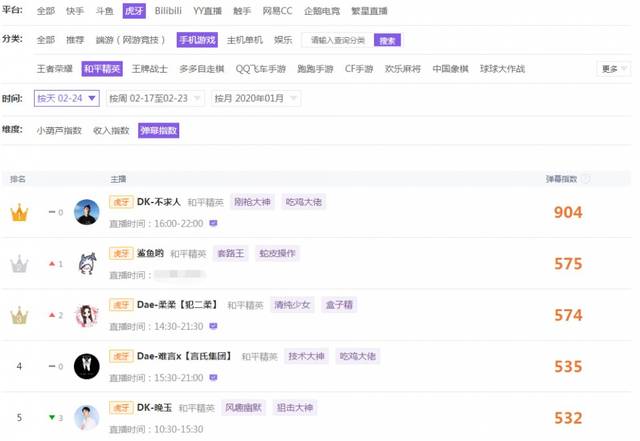Click the 刚枪大神 tag
Viewport: 640px width, 441px height.
tap(252, 202)
